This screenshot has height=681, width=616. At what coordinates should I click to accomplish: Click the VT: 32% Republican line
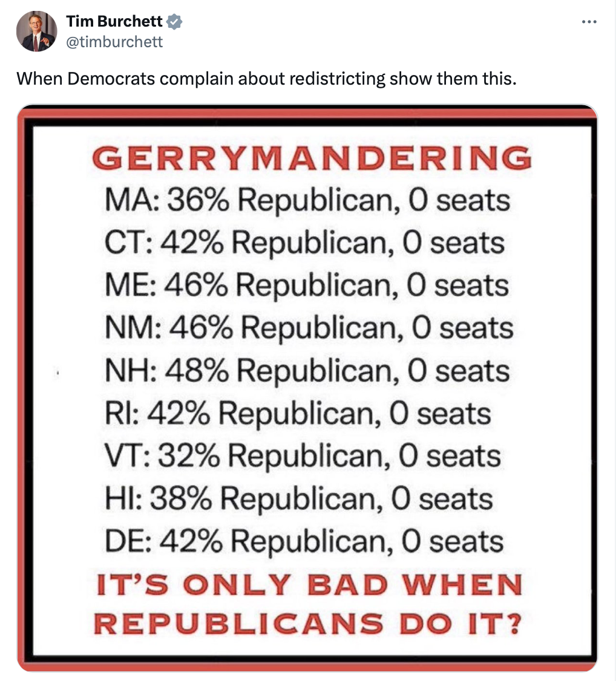(x=304, y=455)
